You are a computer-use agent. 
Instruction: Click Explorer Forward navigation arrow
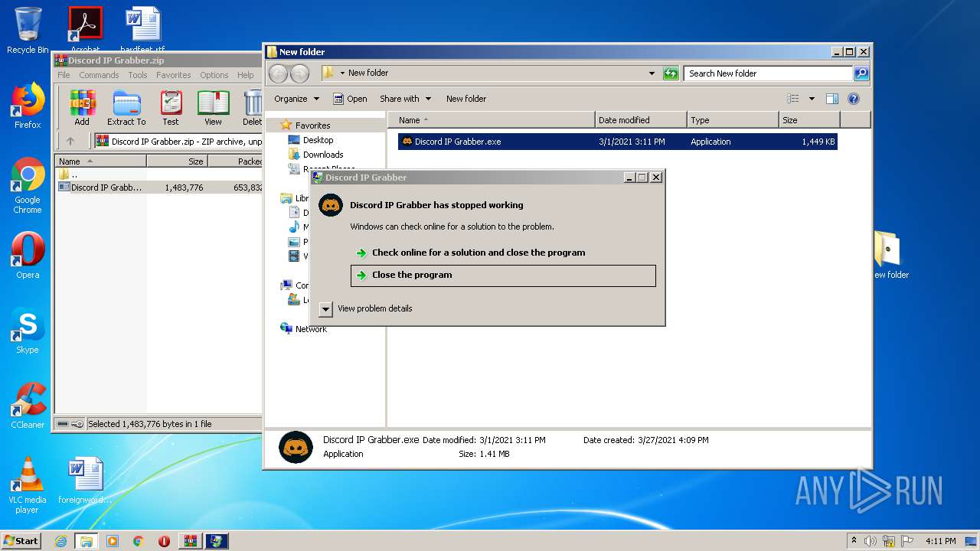299,73
